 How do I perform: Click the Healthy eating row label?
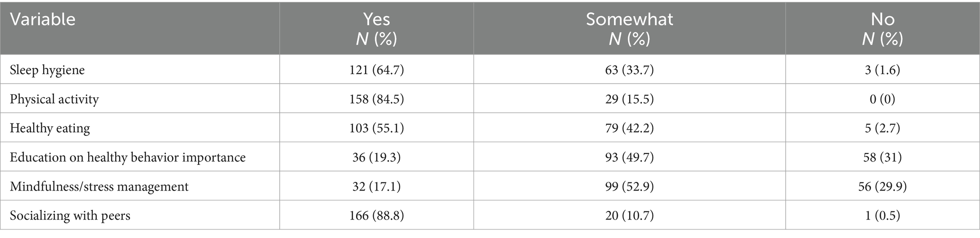[50, 128]
